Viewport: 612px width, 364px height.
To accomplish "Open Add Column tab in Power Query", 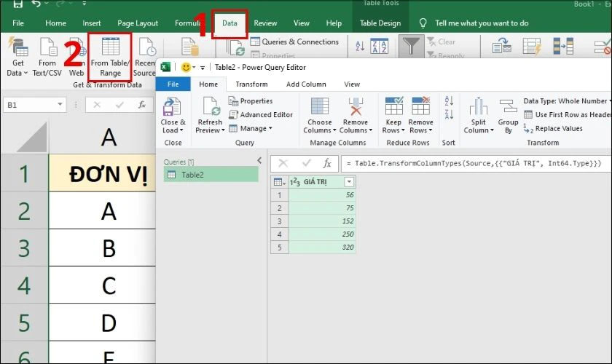I will (x=306, y=84).
